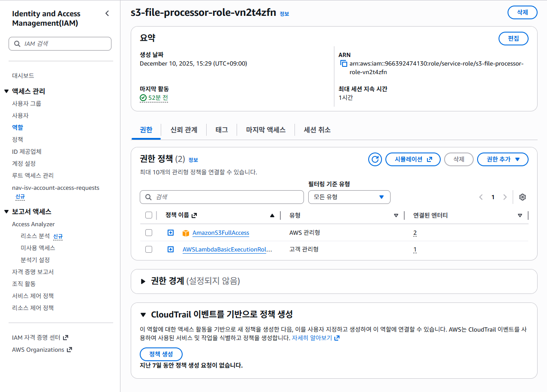Image resolution: width=547 pixels, height=392 pixels.
Task: Collapse the CloudTrail 정책 생성 section
Action: tap(143, 315)
